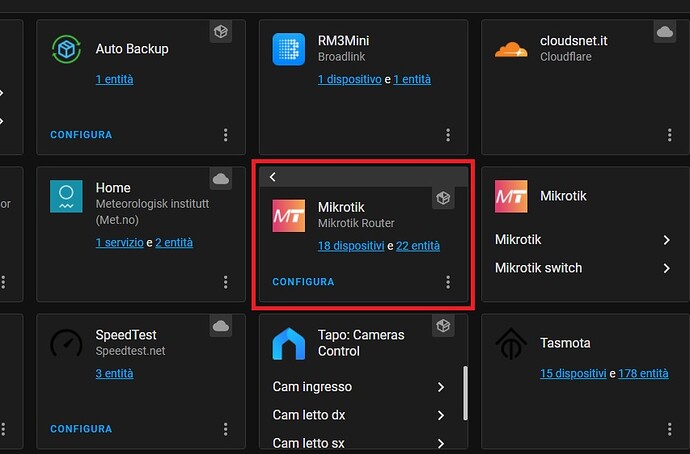690x454 pixels.
Task: Select the Cam letto dx row label
Action: tap(308, 415)
